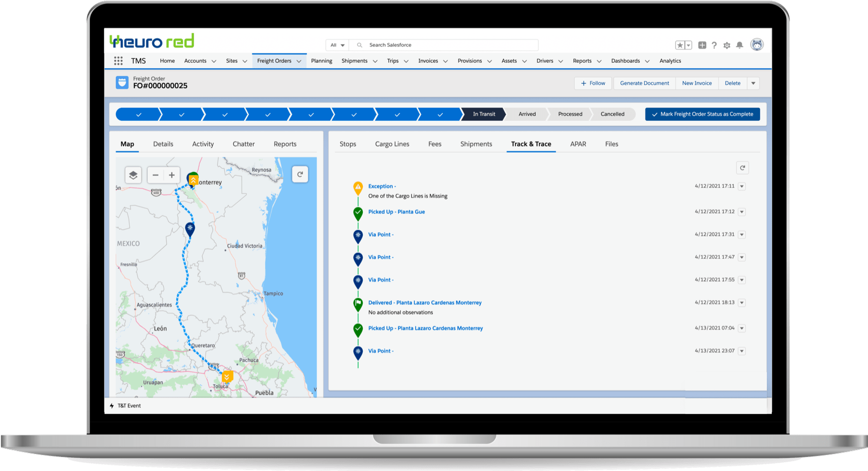Refresh the map view

(300, 175)
